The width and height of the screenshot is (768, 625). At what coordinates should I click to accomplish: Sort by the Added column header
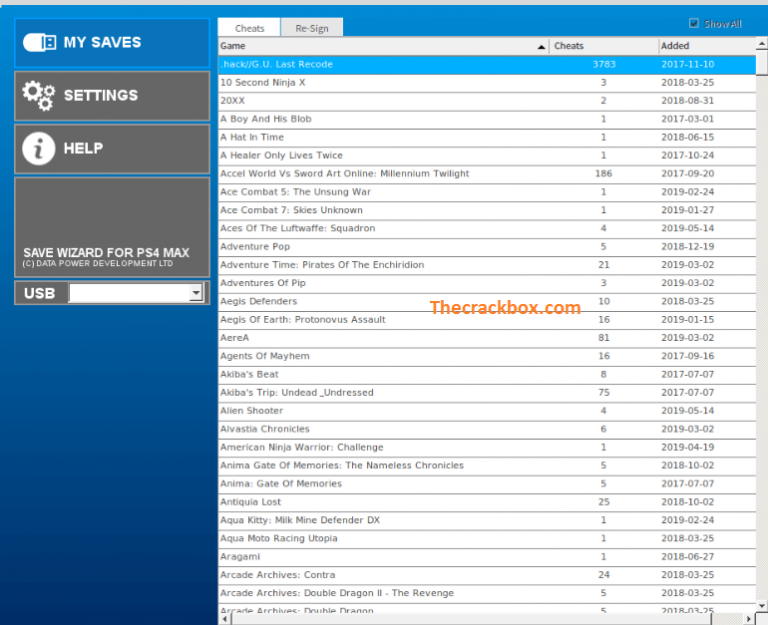(x=707, y=46)
